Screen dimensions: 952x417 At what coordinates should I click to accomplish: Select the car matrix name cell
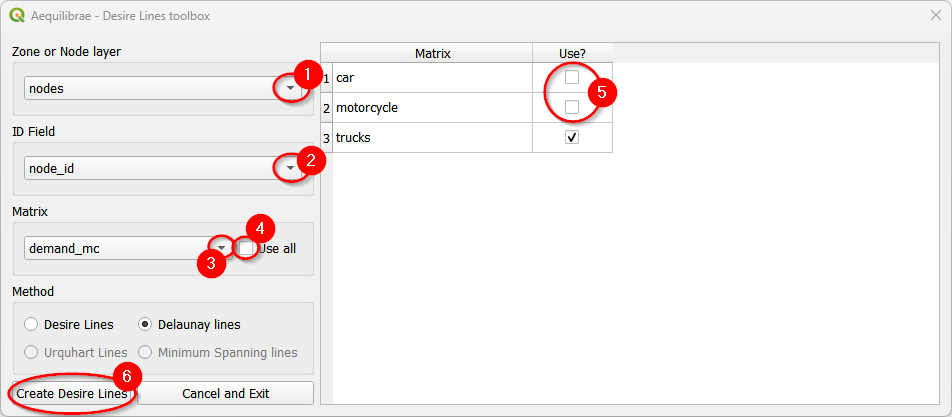[431, 78]
